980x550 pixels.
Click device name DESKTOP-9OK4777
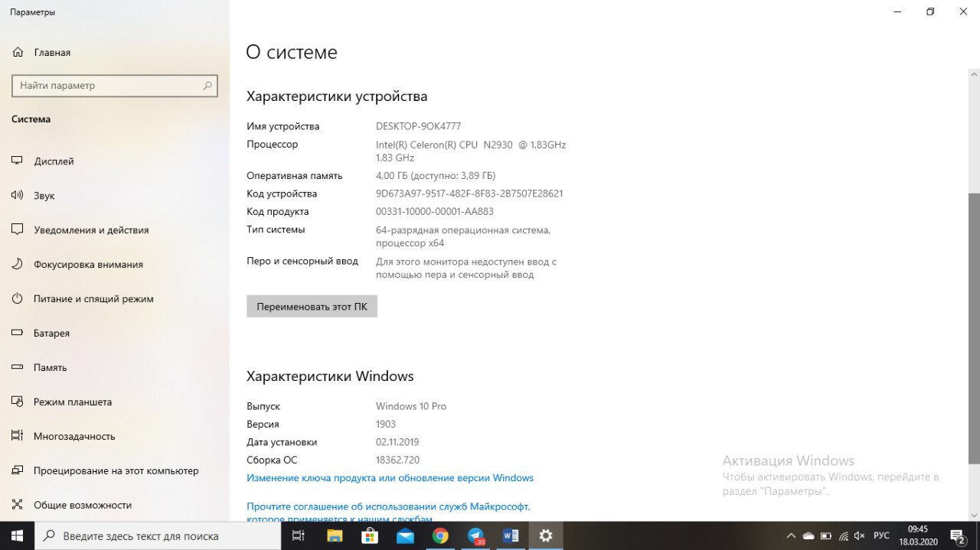(x=418, y=126)
